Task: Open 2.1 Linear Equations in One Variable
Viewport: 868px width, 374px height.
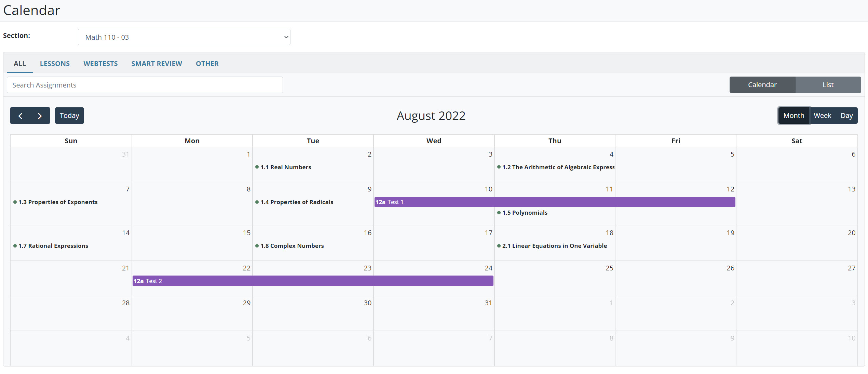Action: point(554,246)
